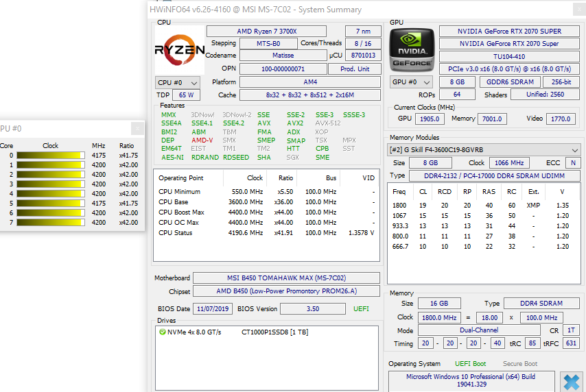Select the 1800 XMP memory timing row

click(484, 206)
